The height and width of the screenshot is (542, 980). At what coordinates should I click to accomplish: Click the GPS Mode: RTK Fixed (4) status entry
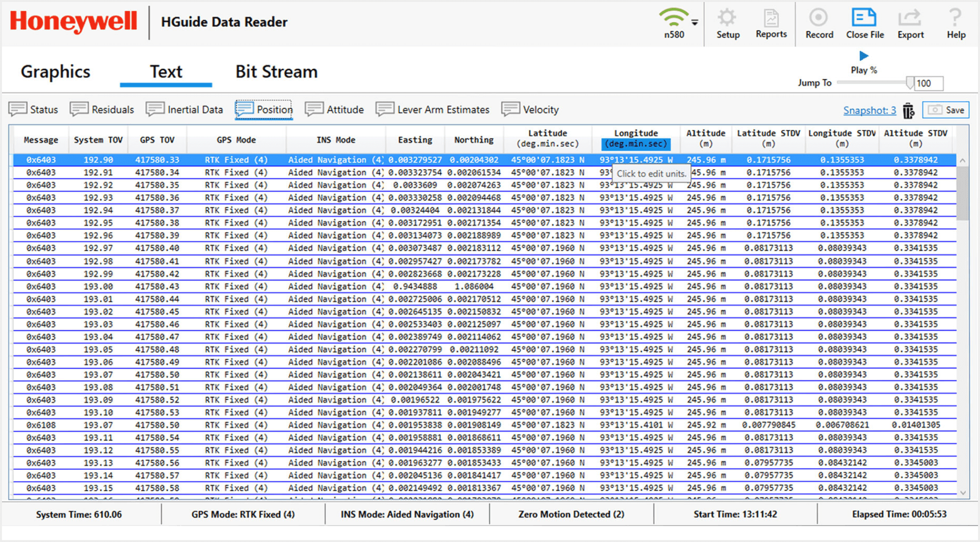(243, 515)
